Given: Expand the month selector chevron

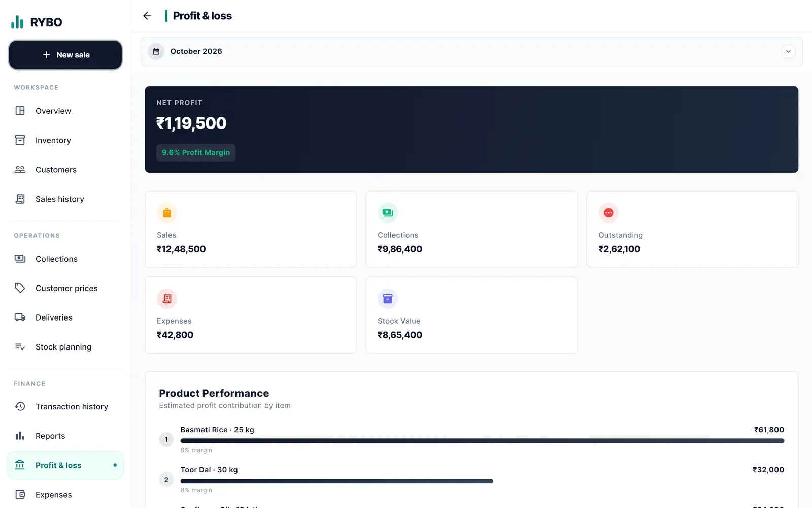Looking at the screenshot, I should point(788,51).
